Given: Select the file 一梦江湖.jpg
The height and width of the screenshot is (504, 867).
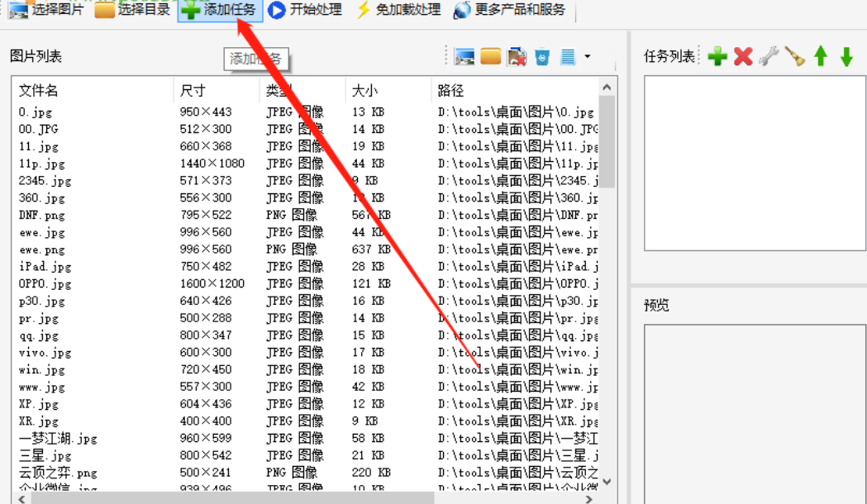Looking at the screenshot, I should (x=58, y=438).
